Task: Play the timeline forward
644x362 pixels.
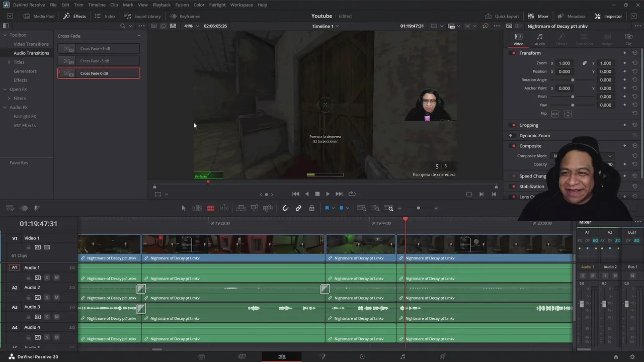Action: point(328,194)
